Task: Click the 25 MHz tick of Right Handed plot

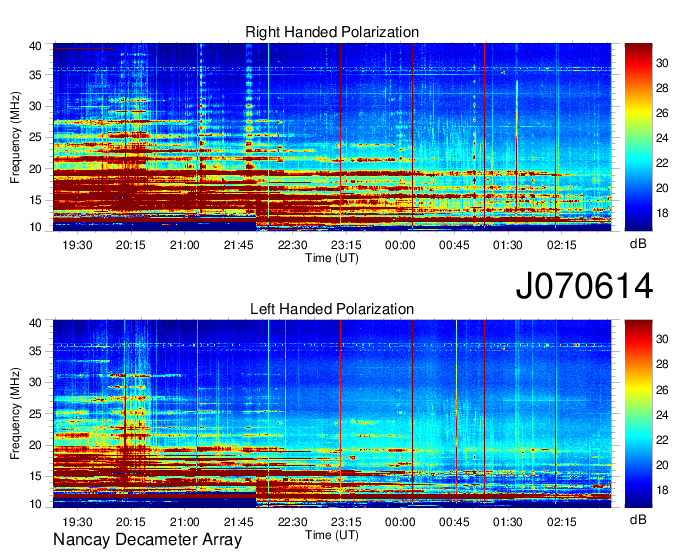Action: (35, 137)
